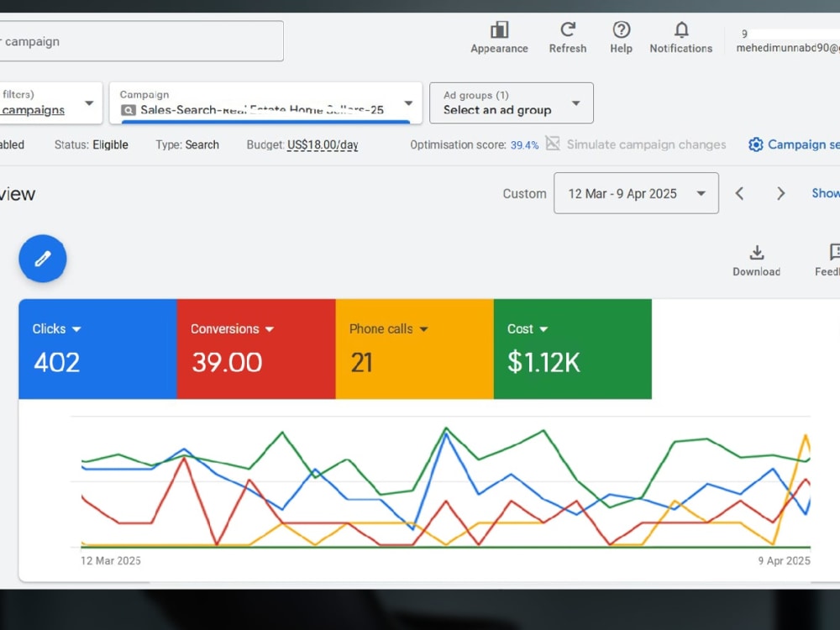840x630 pixels.
Task: Click the Type: Search text
Action: click(x=187, y=145)
